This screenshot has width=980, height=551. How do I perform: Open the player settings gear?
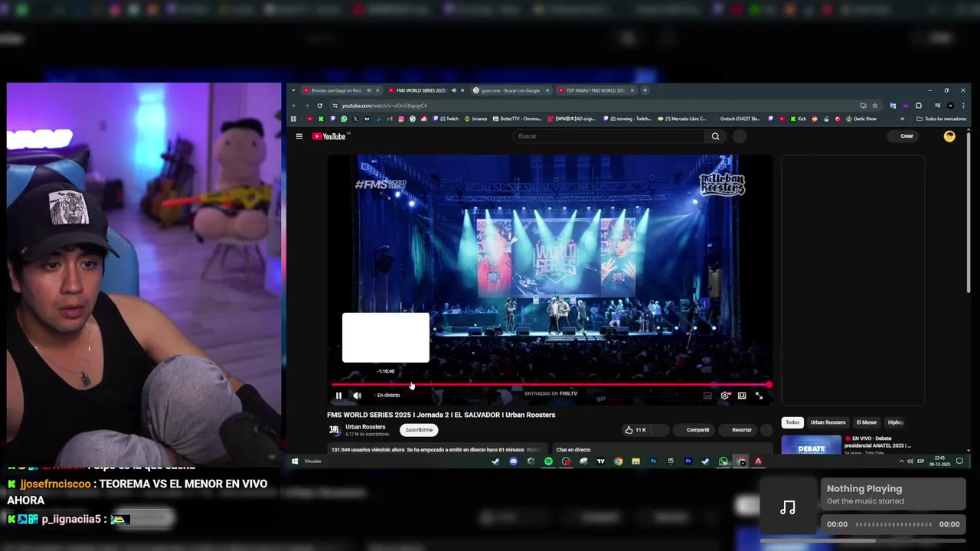[724, 396]
